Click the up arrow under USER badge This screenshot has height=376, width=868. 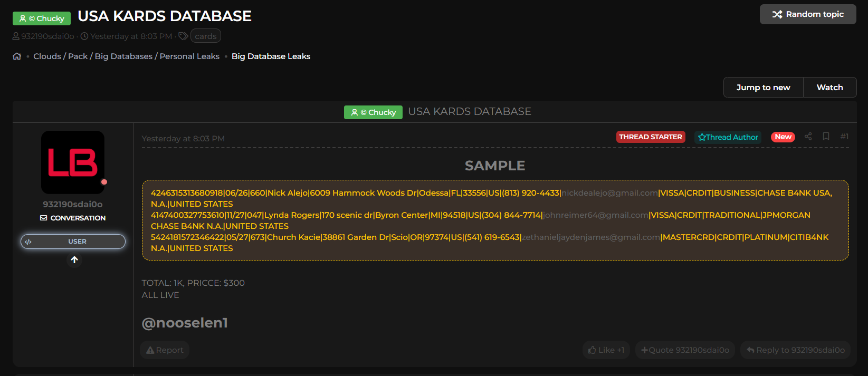(74, 260)
